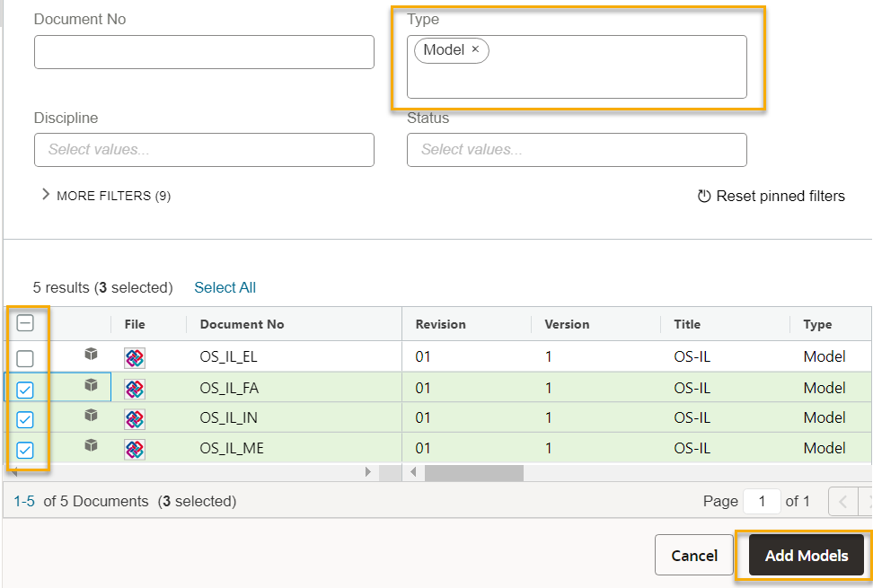The height and width of the screenshot is (588, 873).
Task: Click revision 01 in OS_IL_IN row
Action: tap(423, 417)
